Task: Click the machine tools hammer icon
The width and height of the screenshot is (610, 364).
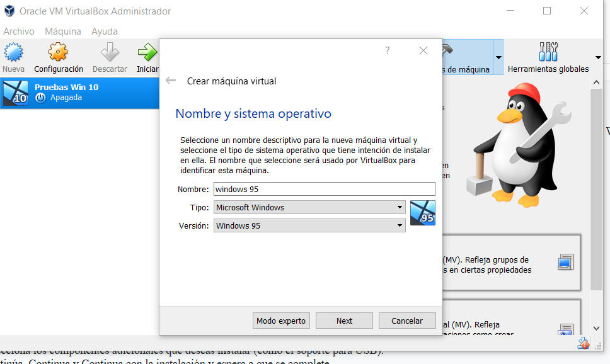Action: 447,49
